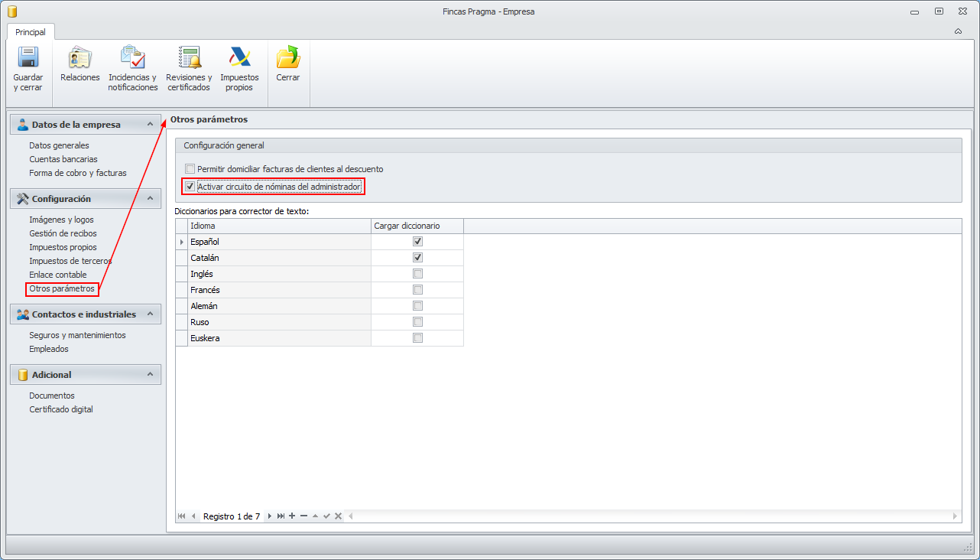Click the Guardar y cerrar floppy icon

(x=28, y=58)
